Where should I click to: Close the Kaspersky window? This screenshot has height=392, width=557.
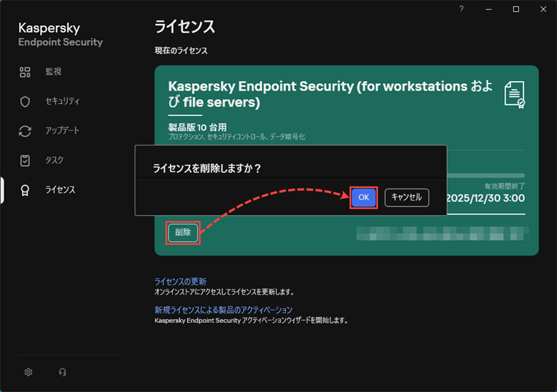point(543,9)
